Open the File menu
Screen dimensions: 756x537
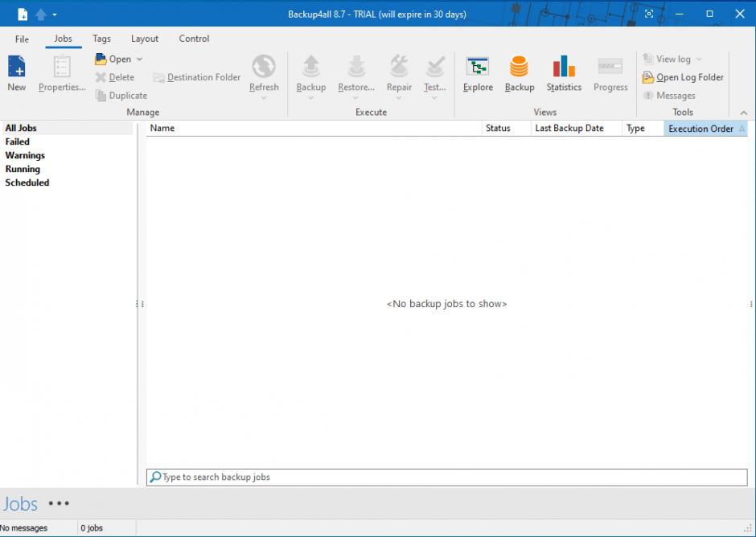click(22, 39)
